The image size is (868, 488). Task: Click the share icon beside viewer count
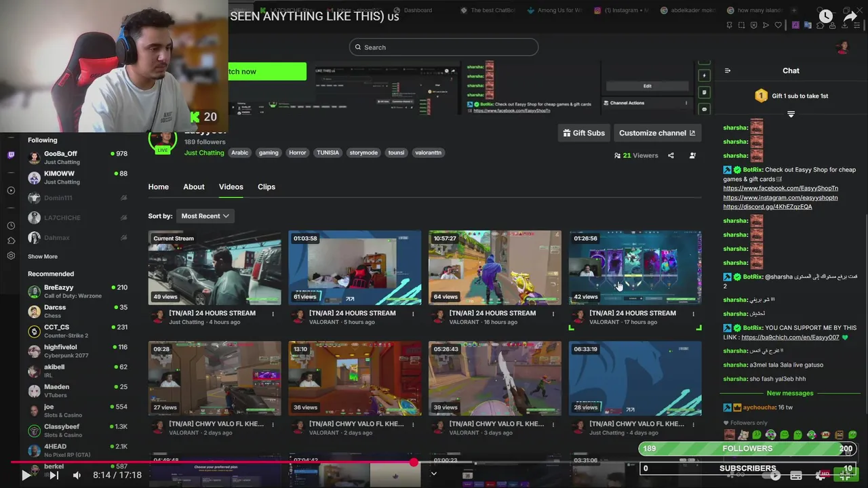(671, 155)
